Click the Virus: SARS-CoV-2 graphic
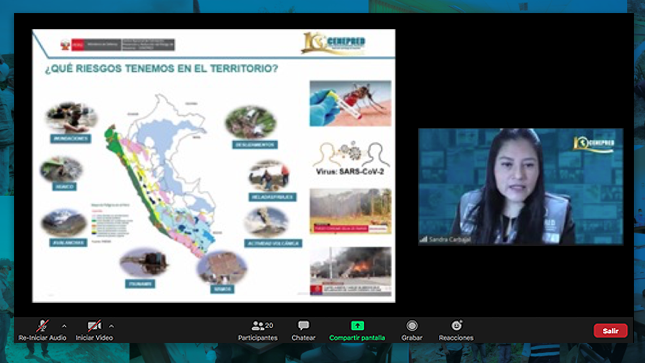 (x=350, y=158)
